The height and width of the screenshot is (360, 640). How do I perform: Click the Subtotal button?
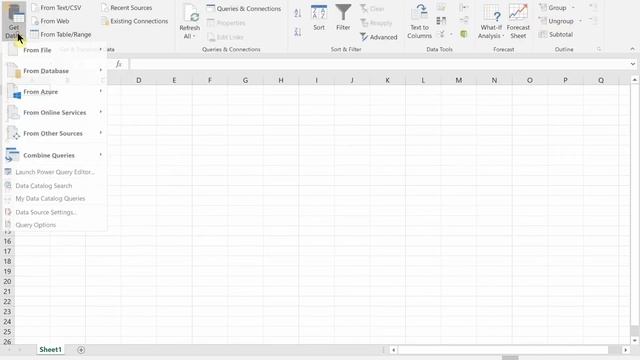[x=556, y=35]
